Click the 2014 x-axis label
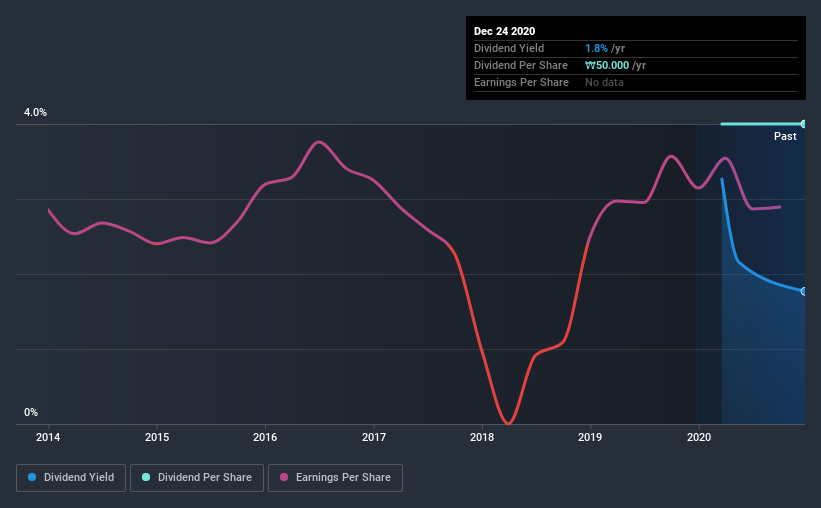 pos(48,437)
